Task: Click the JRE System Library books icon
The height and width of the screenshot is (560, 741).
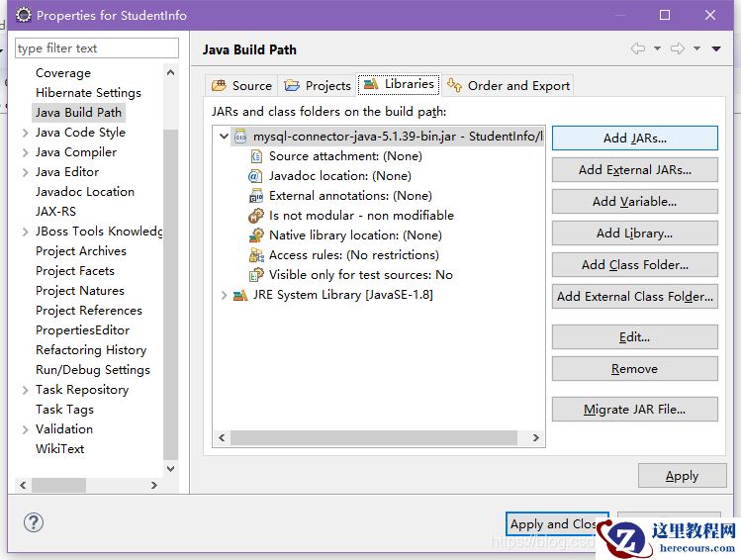Action: pos(240,295)
